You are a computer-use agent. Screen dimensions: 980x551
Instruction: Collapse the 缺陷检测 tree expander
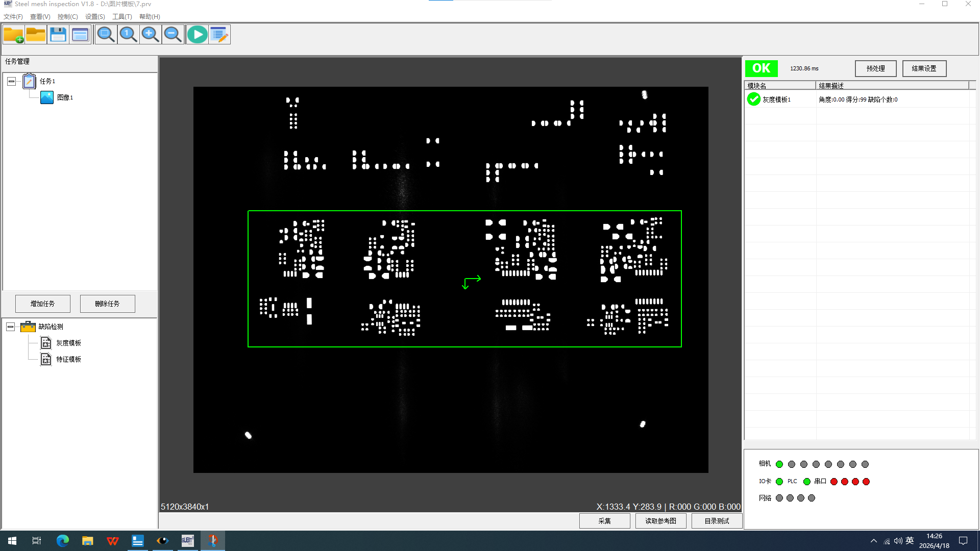[x=10, y=327]
